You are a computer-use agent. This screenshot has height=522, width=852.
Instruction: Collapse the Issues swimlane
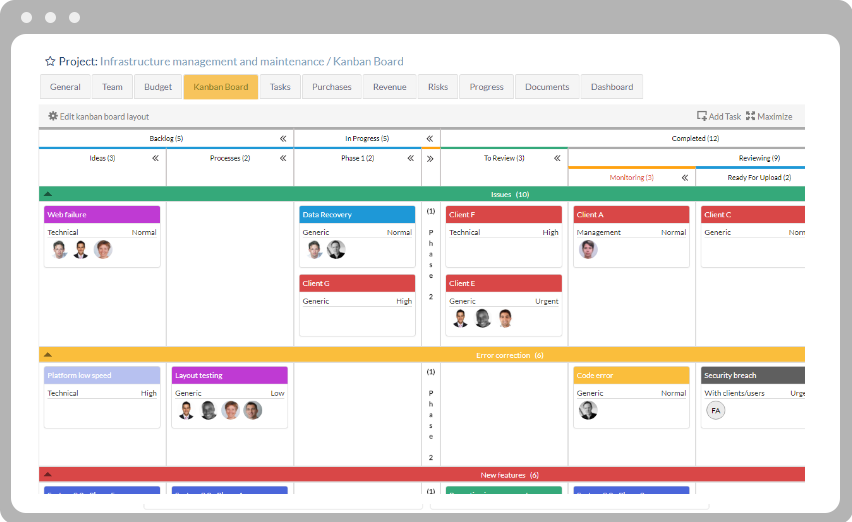pos(48,194)
